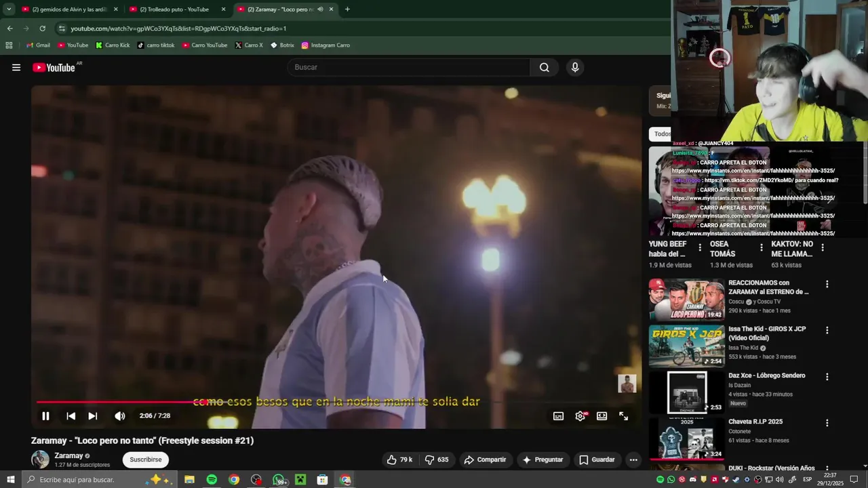Play the GIROS X JCP thumbnail
The width and height of the screenshot is (868, 488).
686,346
